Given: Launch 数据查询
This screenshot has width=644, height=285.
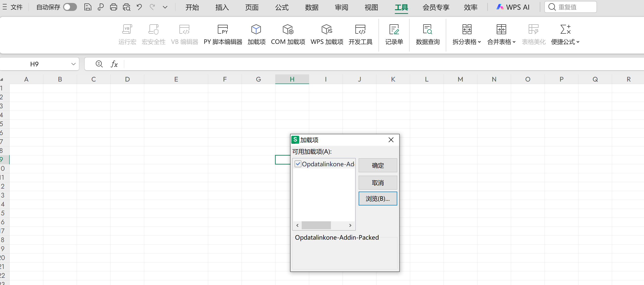Looking at the screenshot, I should [x=427, y=34].
